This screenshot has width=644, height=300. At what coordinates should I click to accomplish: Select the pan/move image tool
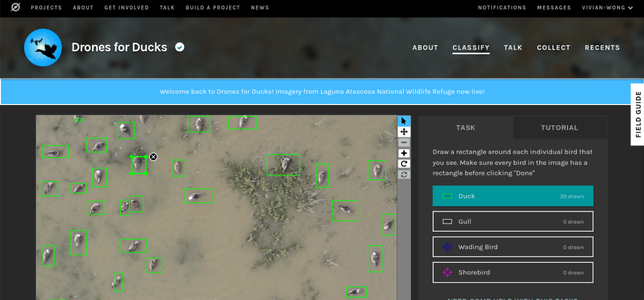tap(404, 132)
